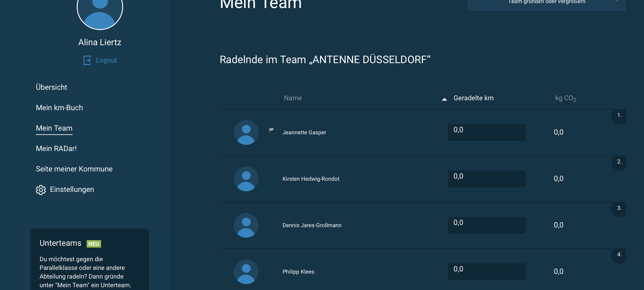644x290 pixels.
Task: Open the Übersicht menu item
Action: click(51, 87)
